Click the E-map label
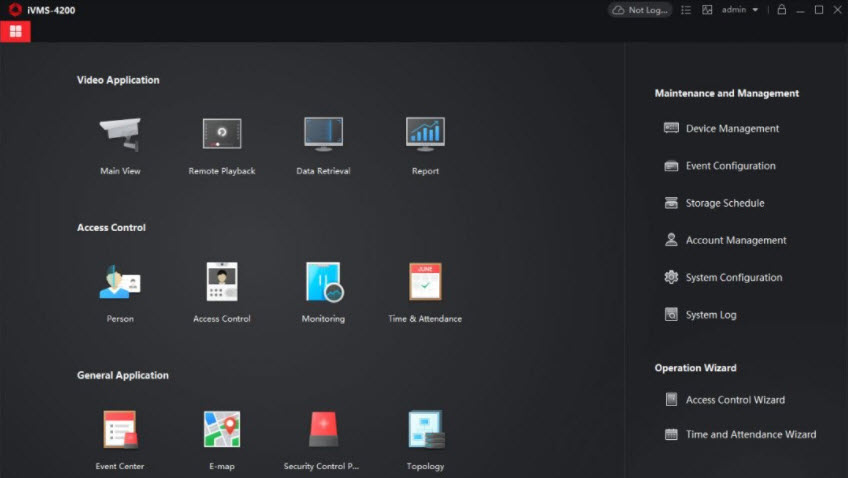Screen dimensions: 848x478 [222, 466]
